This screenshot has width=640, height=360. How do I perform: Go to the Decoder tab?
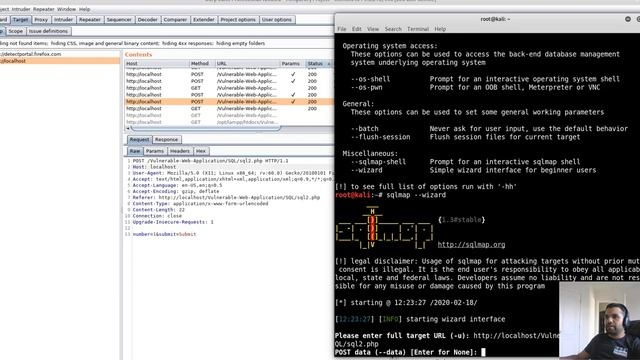point(147,20)
